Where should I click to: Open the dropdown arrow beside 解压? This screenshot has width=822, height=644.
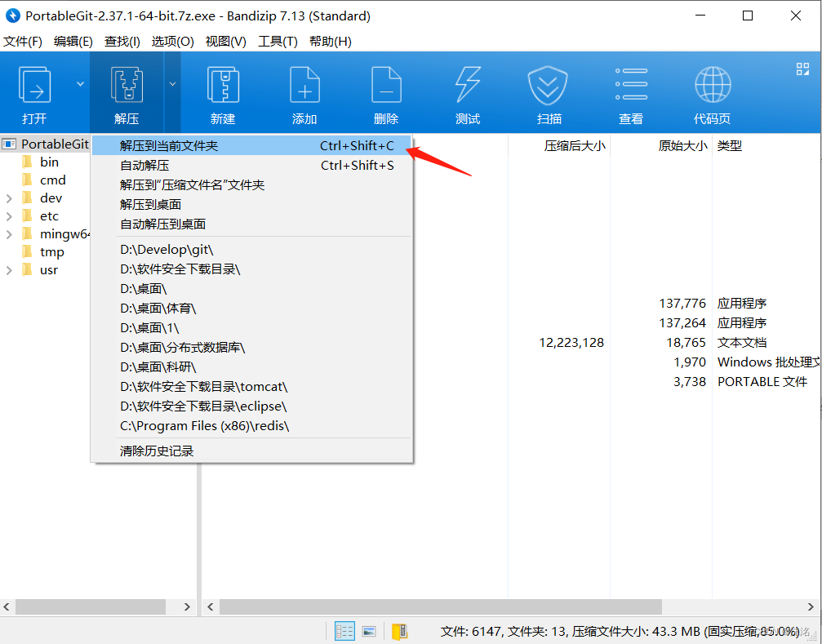(x=172, y=84)
